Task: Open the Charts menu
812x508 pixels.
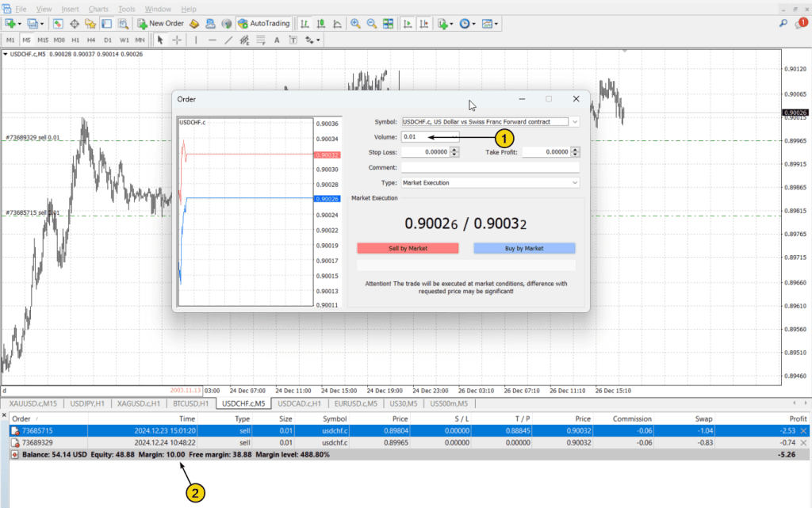Action: pyautogui.click(x=98, y=9)
